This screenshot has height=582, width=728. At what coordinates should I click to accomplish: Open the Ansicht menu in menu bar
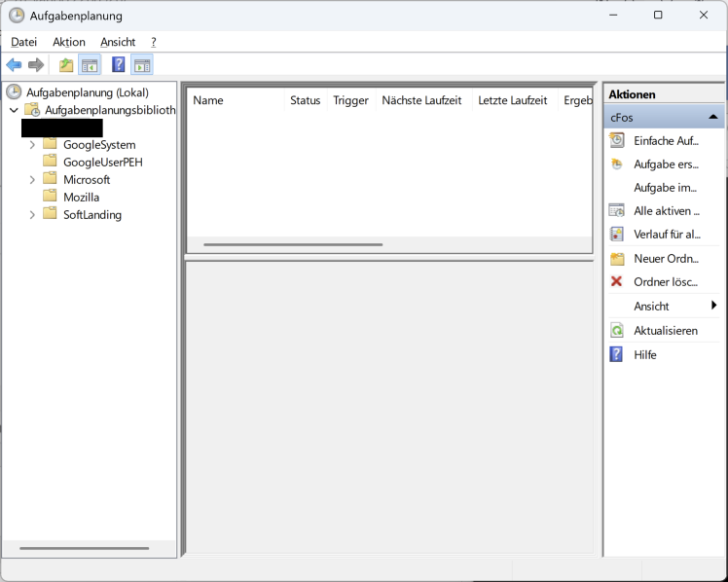118,42
